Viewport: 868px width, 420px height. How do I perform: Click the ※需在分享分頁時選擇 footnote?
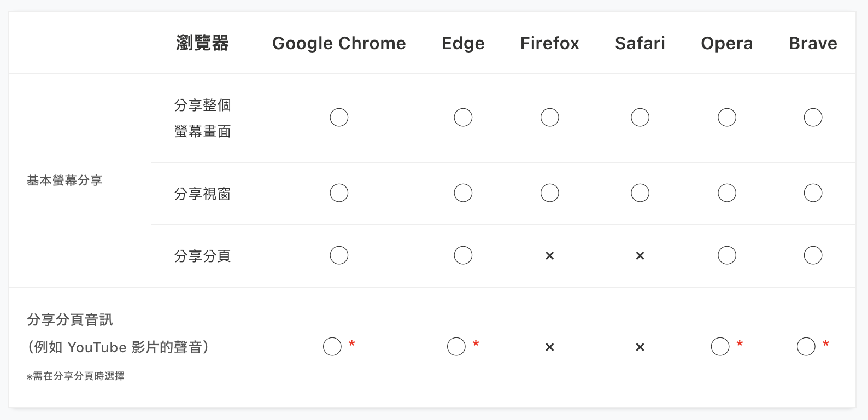click(x=75, y=376)
